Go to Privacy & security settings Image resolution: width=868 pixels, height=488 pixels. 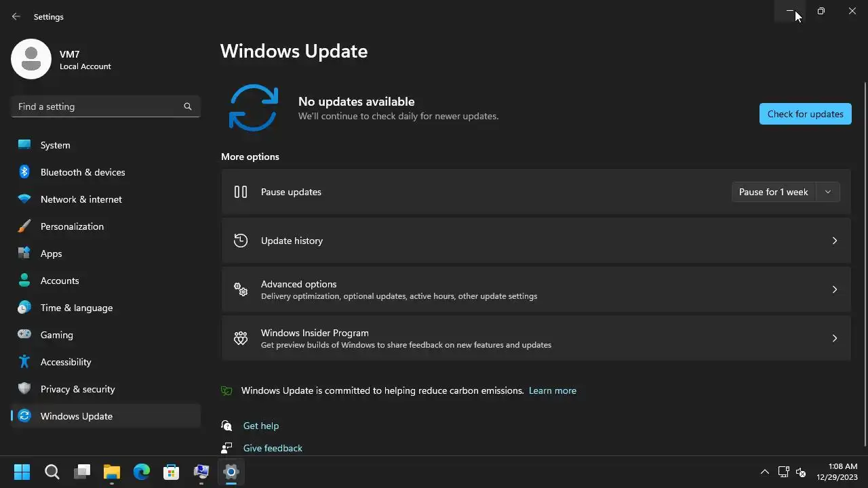tap(106, 389)
